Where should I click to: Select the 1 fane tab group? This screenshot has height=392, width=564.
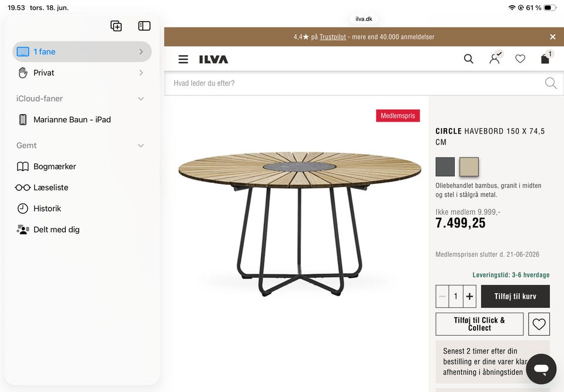pos(82,52)
